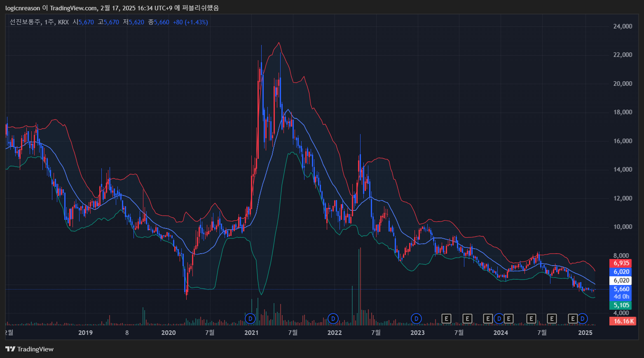Click the 4,000 price axis label

(621, 313)
